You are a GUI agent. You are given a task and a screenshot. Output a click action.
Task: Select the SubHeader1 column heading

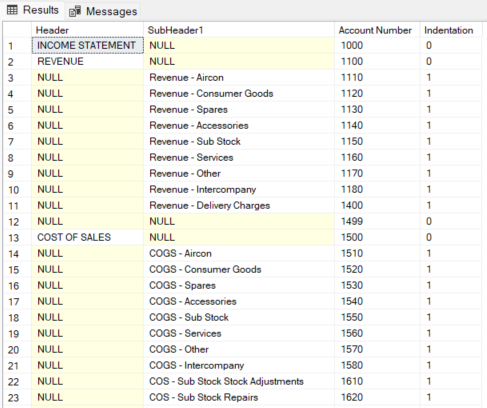click(239, 30)
